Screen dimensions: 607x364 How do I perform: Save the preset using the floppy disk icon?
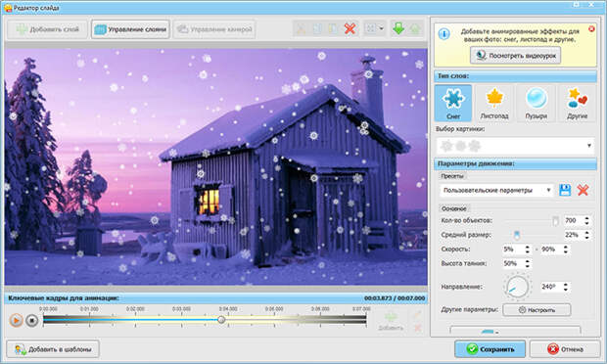pos(565,190)
